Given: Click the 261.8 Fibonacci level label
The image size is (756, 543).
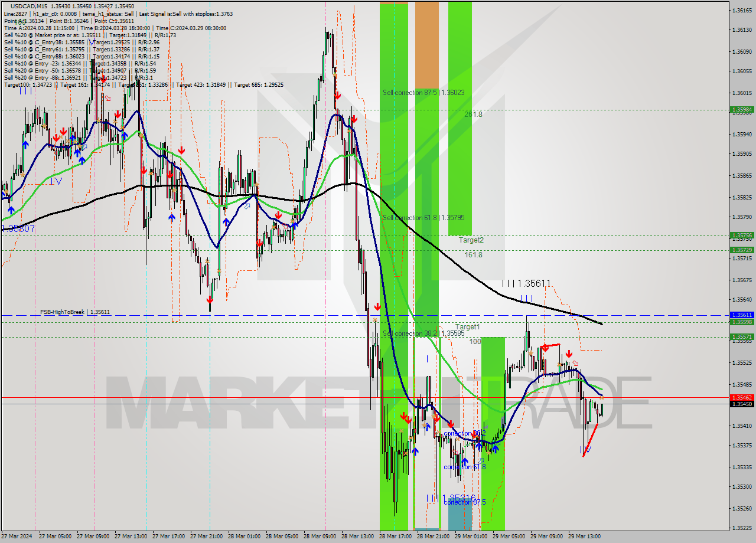Looking at the screenshot, I should click(473, 115).
